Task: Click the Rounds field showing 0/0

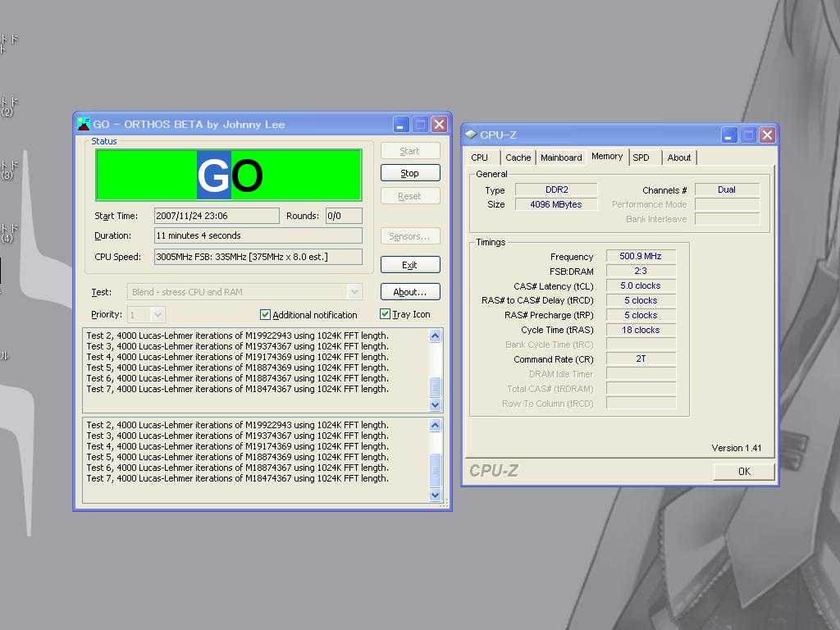Action: pos(344,216)
